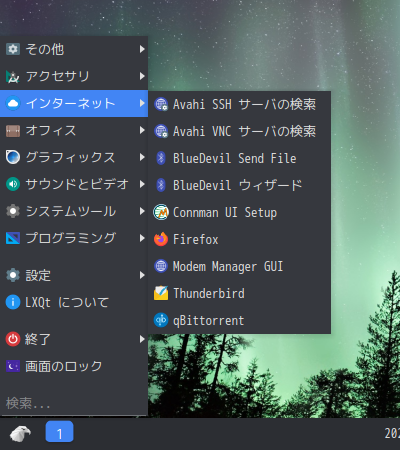
Task: Select Avahi VNC サーバの検索 entry
Action: (x=239, y=131)
